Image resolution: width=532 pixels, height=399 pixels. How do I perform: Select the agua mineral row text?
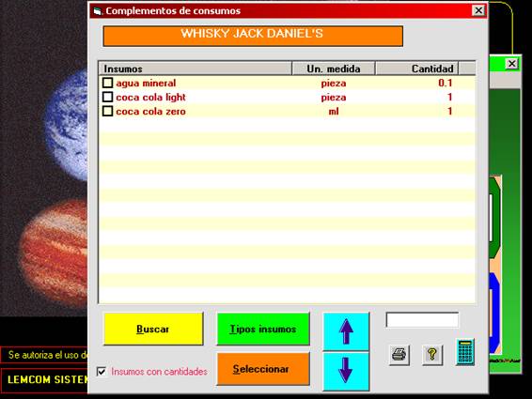[x=146, y=83]
